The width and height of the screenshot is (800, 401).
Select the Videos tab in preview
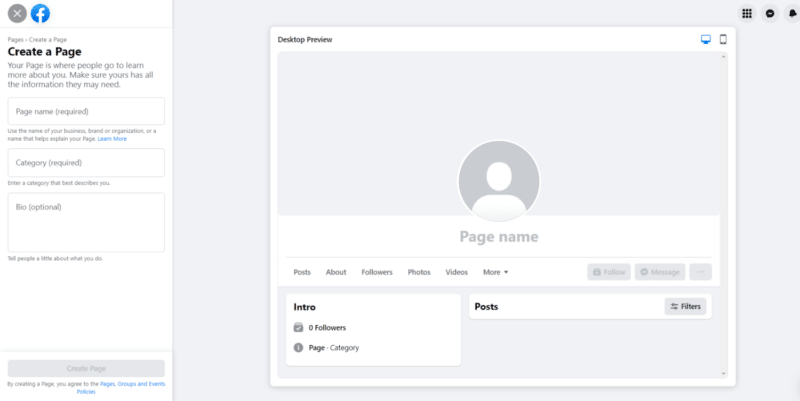click(x=457, y=272)
